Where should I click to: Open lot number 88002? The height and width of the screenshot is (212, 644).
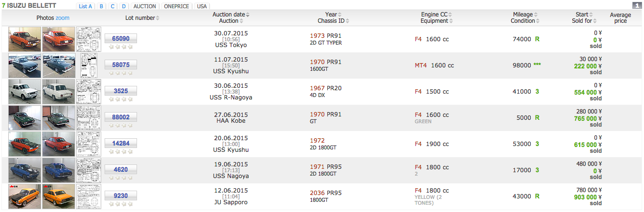click(121, 116)
